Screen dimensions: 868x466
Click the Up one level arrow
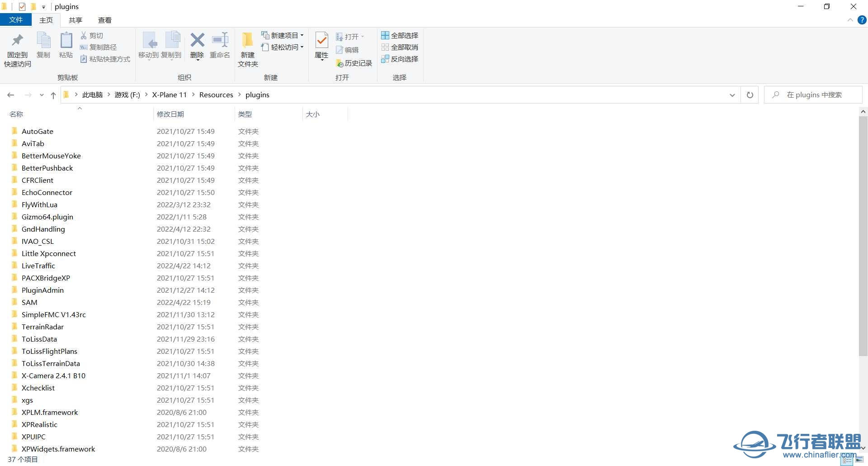[x=53, y=95]
